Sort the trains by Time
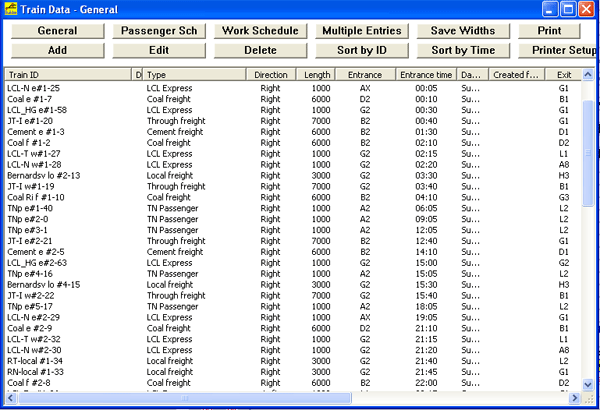The width and height of the screenshot is (600, 410). (463, 51)
